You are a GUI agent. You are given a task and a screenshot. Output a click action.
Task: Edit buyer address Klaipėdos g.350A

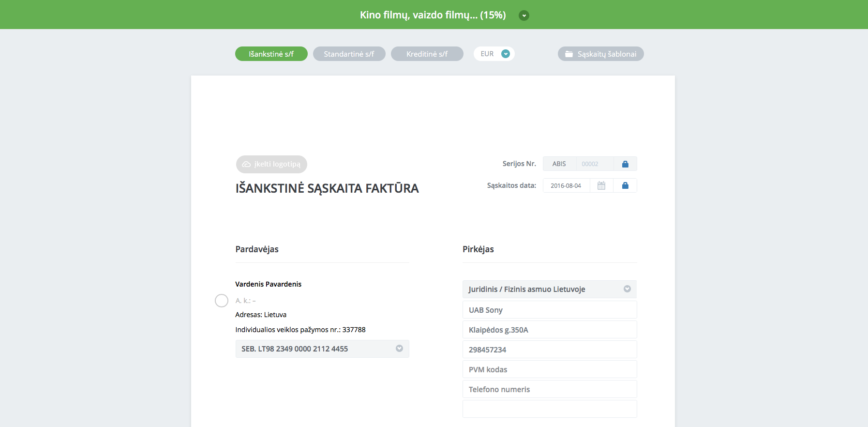550,330
